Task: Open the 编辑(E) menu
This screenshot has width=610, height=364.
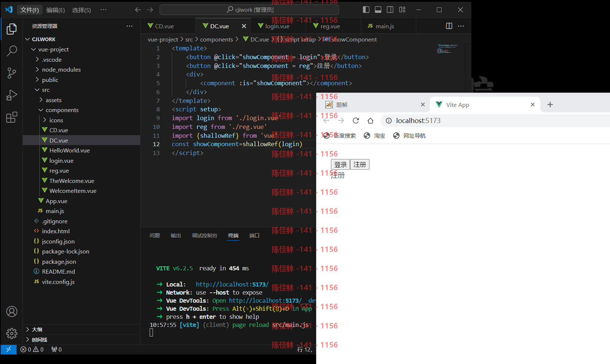Action: tap(56, 10)
